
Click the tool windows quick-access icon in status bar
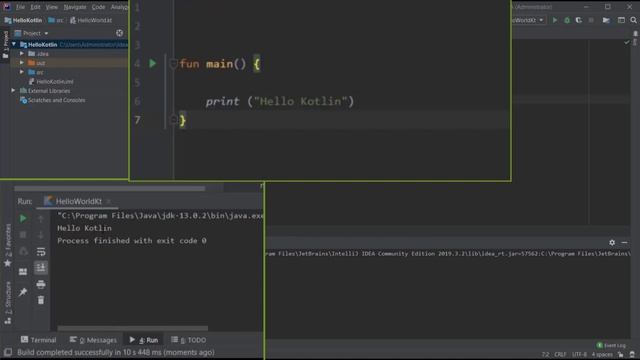8,352
